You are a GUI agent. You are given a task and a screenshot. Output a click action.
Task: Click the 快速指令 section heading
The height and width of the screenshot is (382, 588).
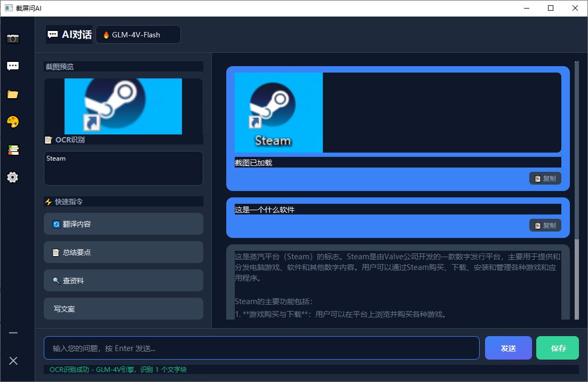69,202
